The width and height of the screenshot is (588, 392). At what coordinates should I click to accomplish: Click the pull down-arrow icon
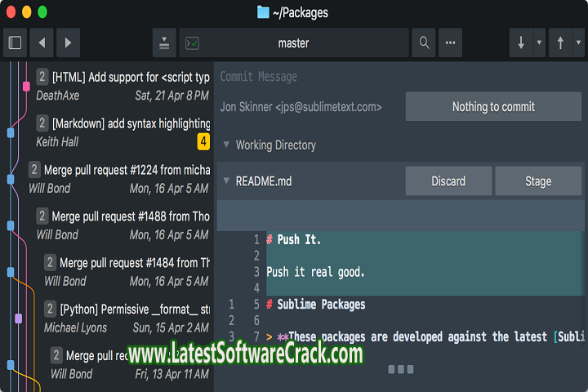point(521,42)
